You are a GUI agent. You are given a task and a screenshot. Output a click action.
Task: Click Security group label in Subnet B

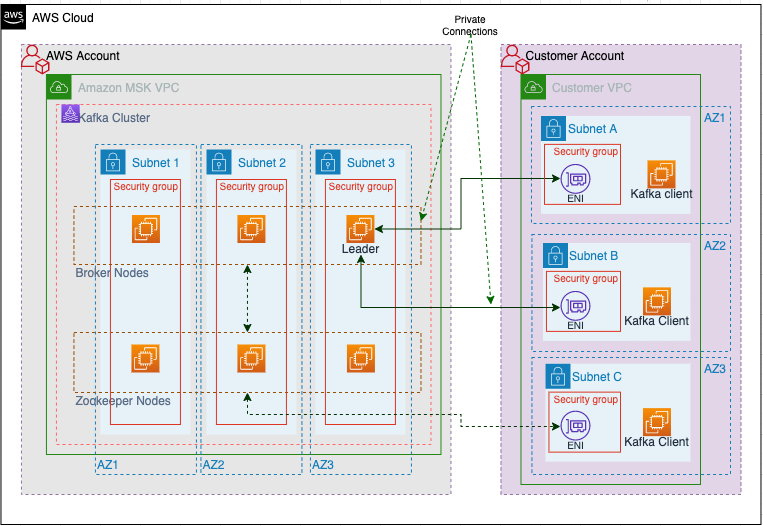(586, 278)
